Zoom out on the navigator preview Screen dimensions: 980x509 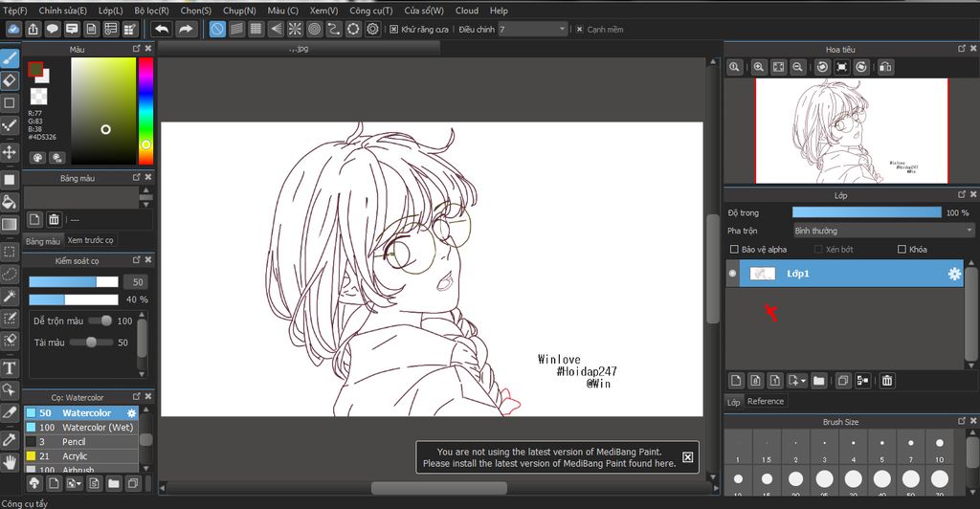coord(797,67)
